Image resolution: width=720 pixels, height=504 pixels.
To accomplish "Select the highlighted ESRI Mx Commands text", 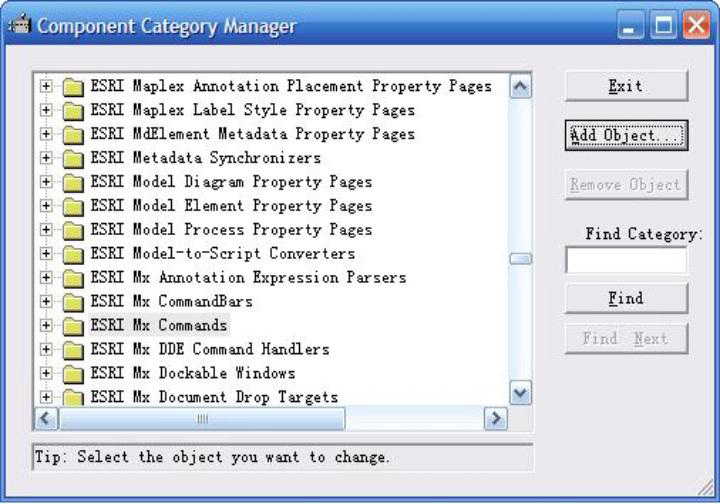I will [x=159, y=325].
